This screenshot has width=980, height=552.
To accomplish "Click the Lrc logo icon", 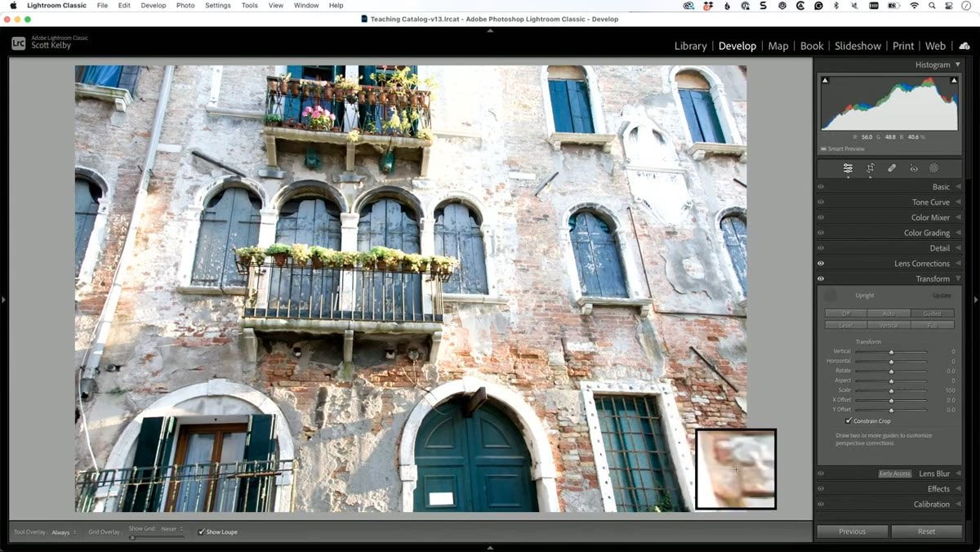I will point(18,43).
